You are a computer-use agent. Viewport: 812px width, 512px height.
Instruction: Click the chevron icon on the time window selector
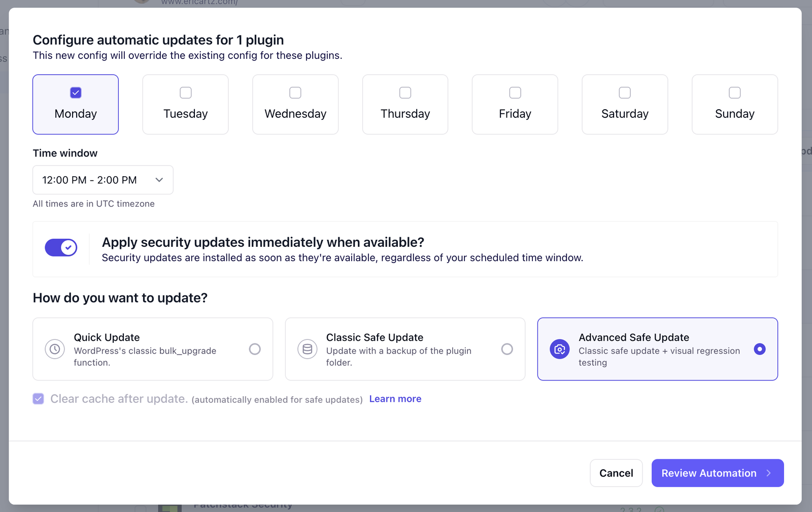pyautogui.click(x=159, y=180)
